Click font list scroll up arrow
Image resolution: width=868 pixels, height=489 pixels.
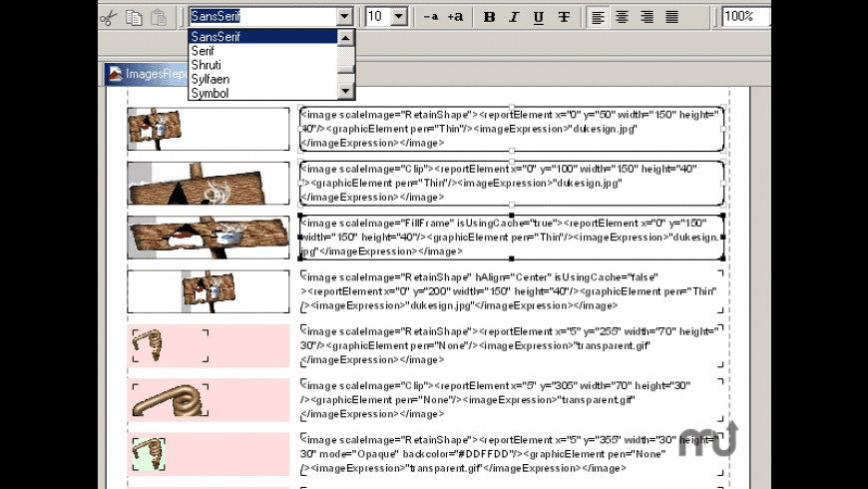click(x=345, y=37)
